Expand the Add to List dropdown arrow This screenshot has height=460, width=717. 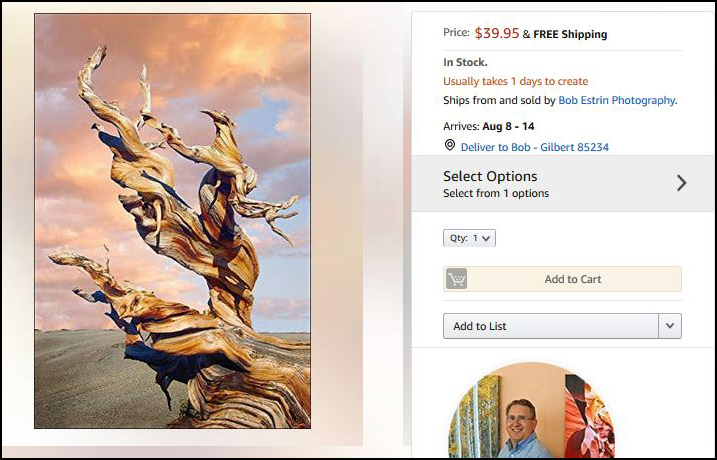[x=670, y=326]
